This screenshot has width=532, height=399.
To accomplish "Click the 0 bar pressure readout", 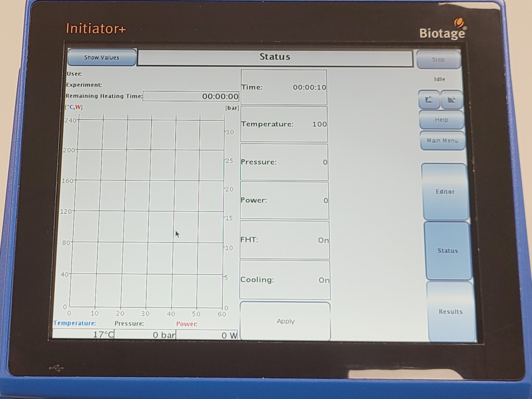I will click(145, 335).
